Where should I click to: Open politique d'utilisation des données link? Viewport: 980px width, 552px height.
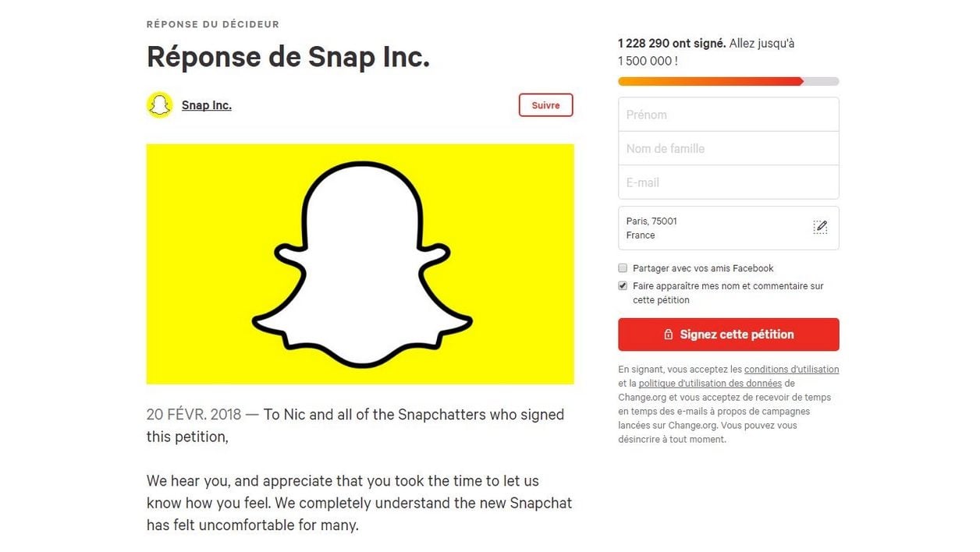710,384
